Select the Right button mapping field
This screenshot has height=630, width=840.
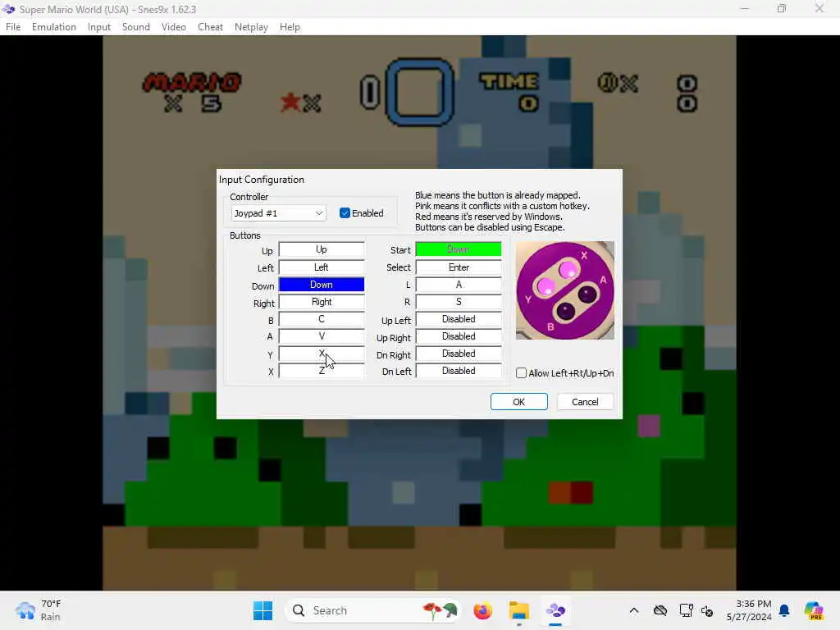[x=322, y=302]
